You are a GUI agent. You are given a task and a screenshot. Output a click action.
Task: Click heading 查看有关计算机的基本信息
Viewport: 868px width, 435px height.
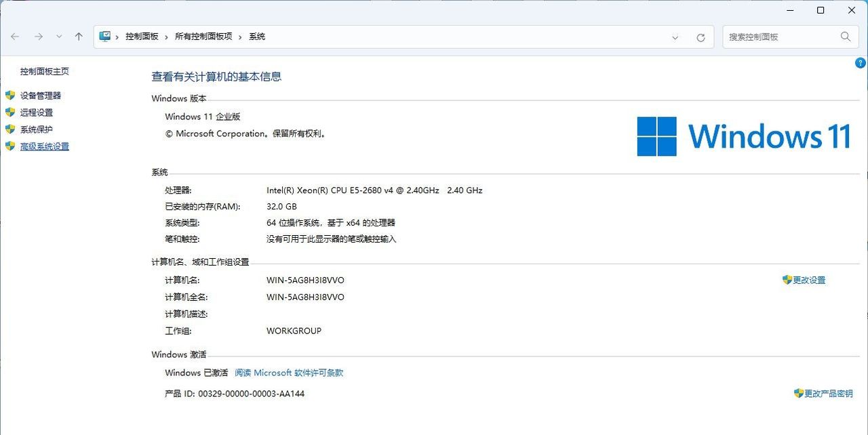pos(216,77)
